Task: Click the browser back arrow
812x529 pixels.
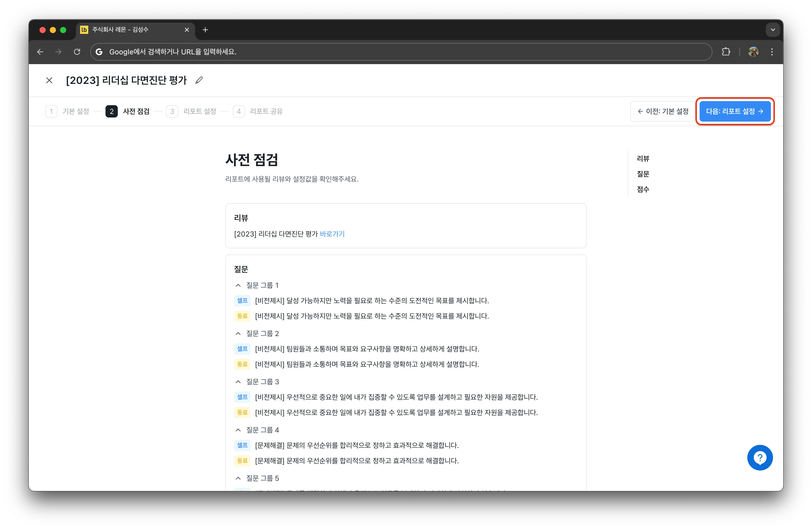Action: click(x=40, y=52)
